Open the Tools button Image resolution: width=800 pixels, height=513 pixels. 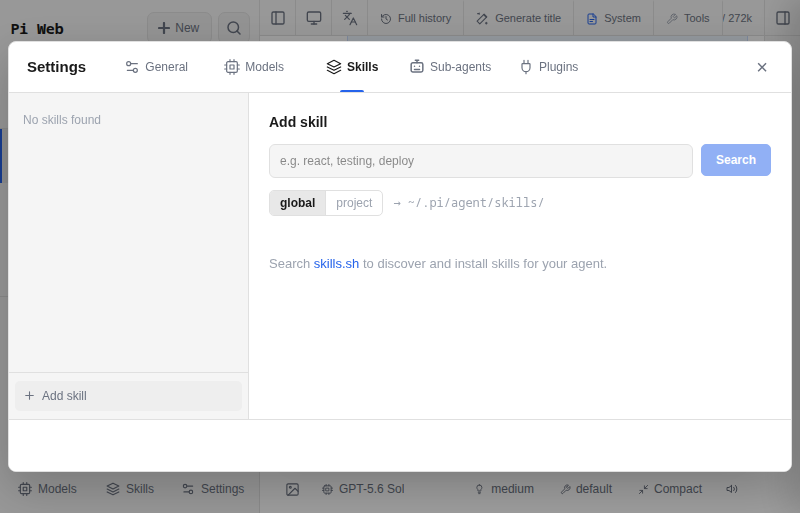tap(688, 18)
